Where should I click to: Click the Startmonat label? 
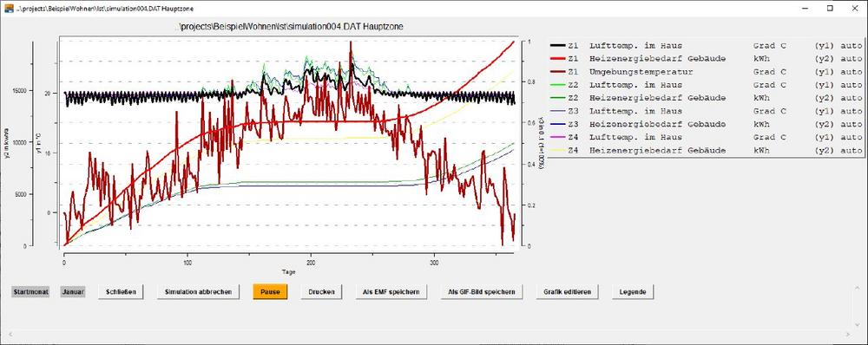30,291
